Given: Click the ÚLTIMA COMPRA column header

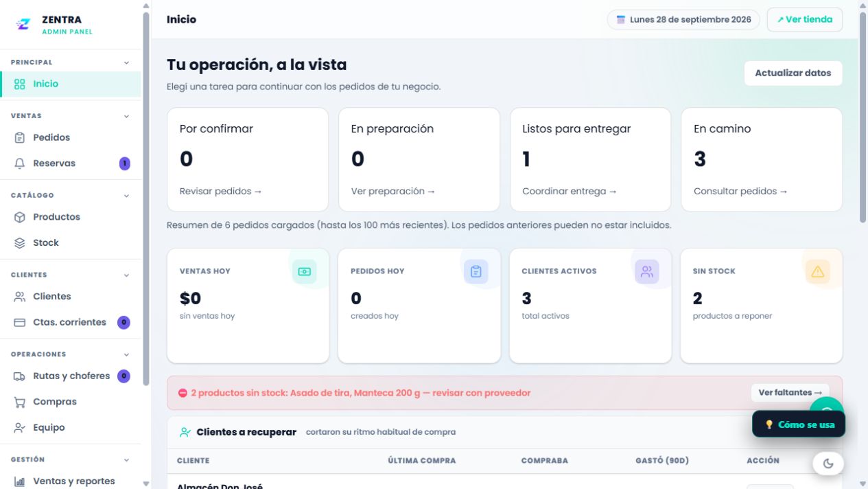Looking at the screenshot, I should pos(421,461).
